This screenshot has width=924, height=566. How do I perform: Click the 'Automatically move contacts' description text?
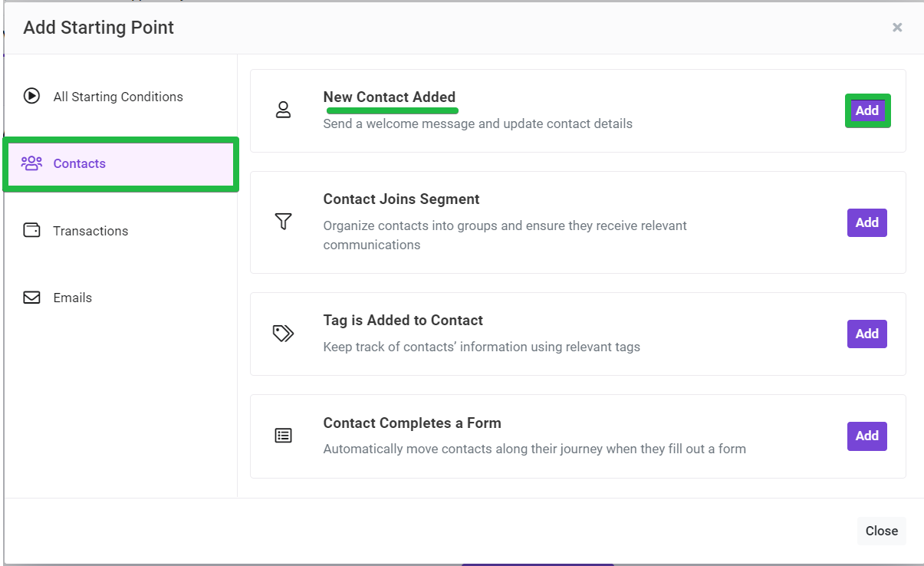click(534, 449)
